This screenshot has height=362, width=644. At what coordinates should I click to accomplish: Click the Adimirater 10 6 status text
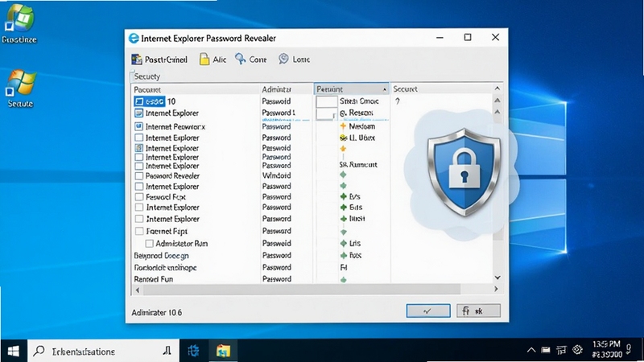point(156,312)
